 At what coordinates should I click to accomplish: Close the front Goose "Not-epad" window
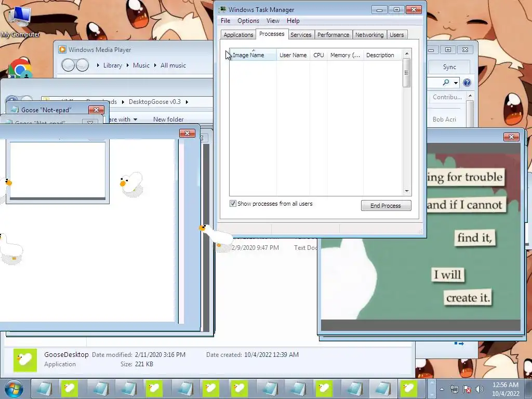point(96,110)
